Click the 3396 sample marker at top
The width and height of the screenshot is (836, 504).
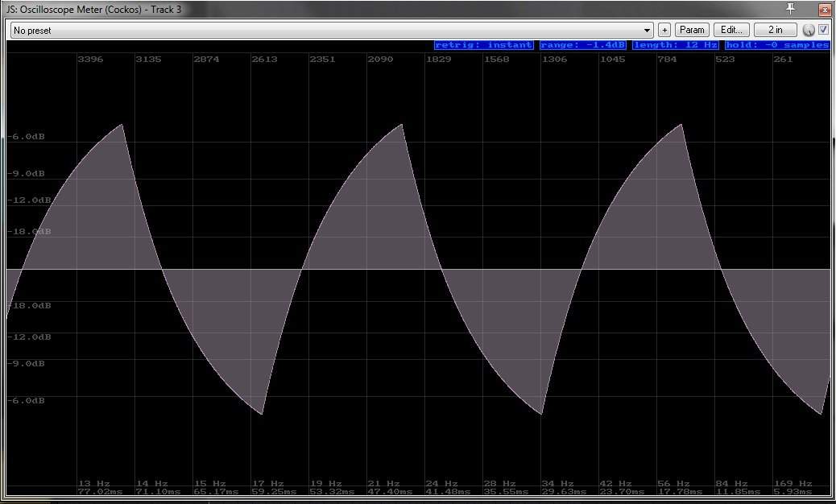[89, 60]
